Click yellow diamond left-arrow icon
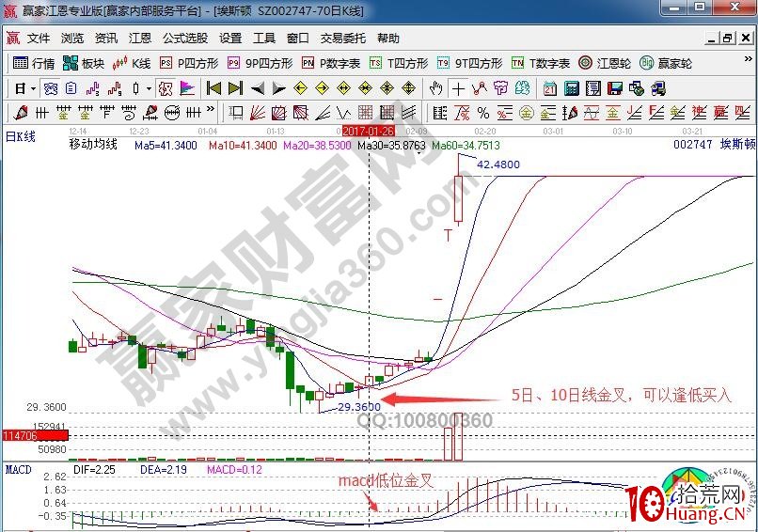 coord(300,88)
